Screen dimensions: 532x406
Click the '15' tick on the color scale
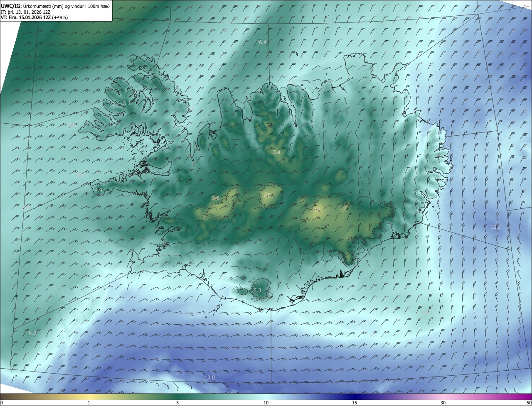(x=355, y=403)
